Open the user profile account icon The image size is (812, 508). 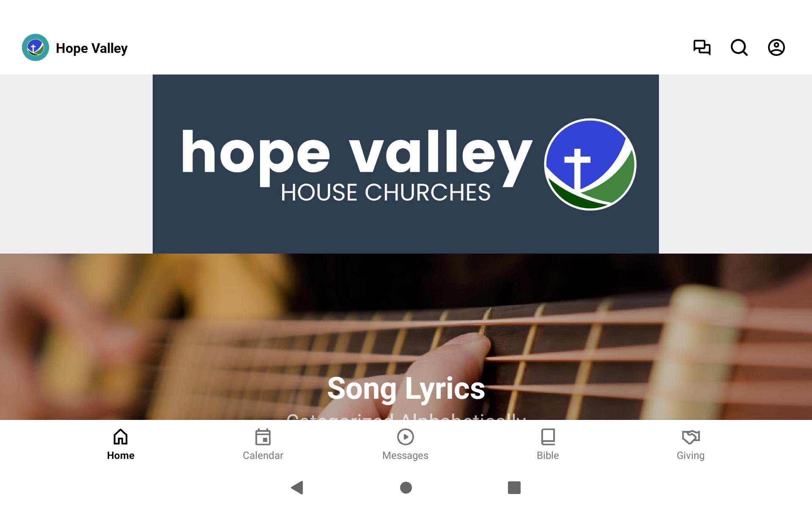coord(776,47)
